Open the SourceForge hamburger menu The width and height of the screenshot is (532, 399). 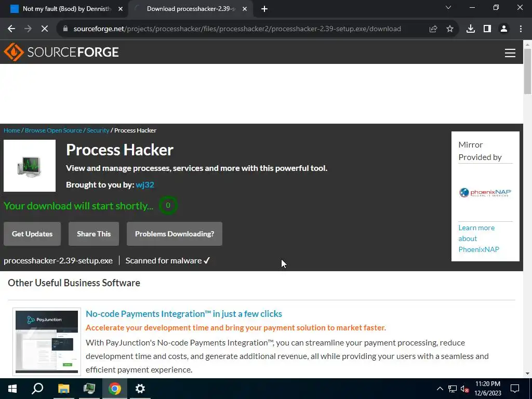[510, 52]
